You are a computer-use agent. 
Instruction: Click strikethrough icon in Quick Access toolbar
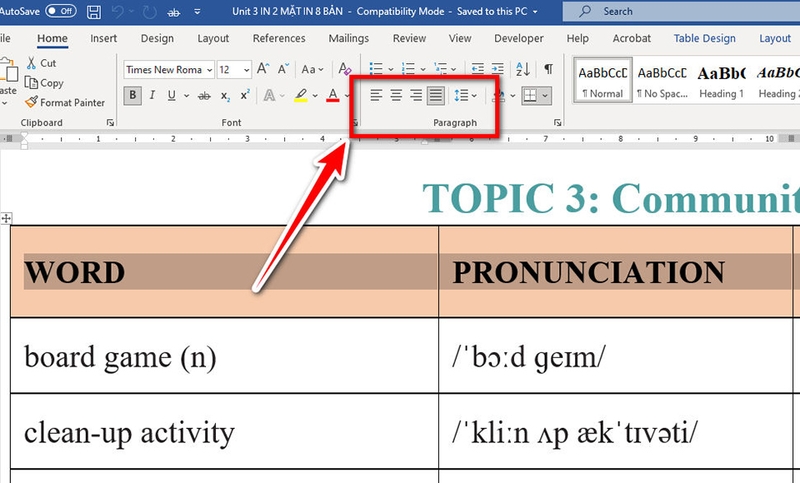point(173,12)
